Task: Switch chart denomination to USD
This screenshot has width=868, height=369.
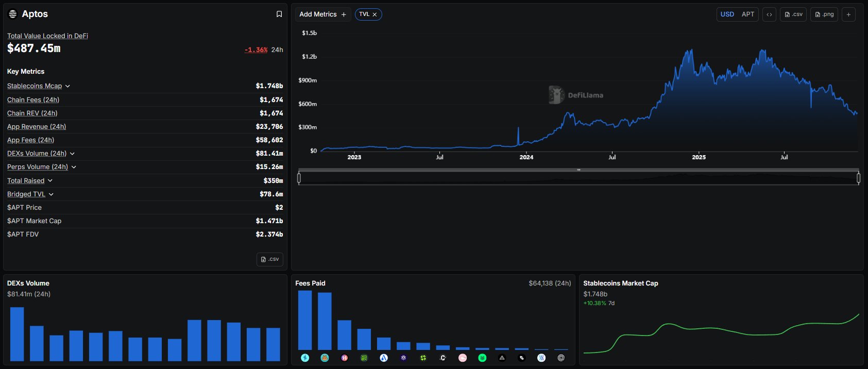Action: pos(727,14)
